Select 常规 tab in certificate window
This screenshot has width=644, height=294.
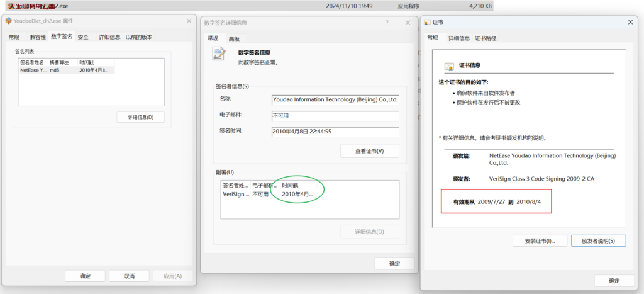point(433,37)
